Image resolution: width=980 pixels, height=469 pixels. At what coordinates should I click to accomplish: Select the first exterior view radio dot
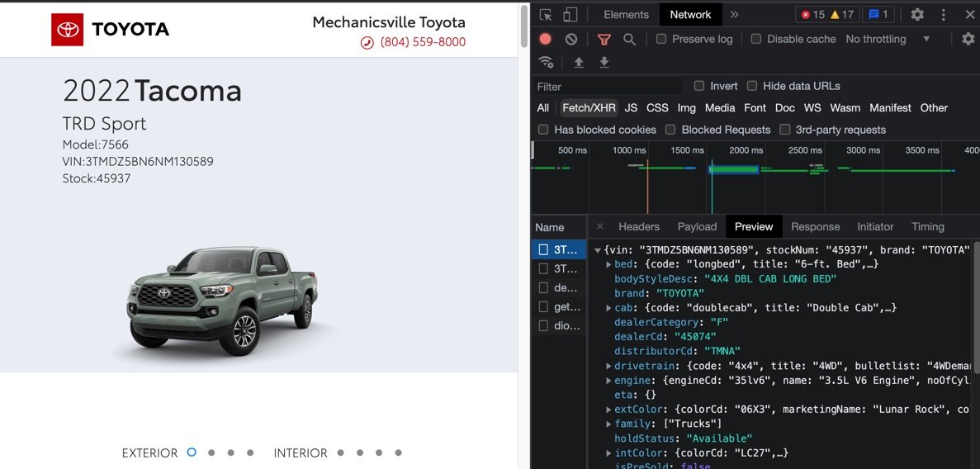[192, 452]
